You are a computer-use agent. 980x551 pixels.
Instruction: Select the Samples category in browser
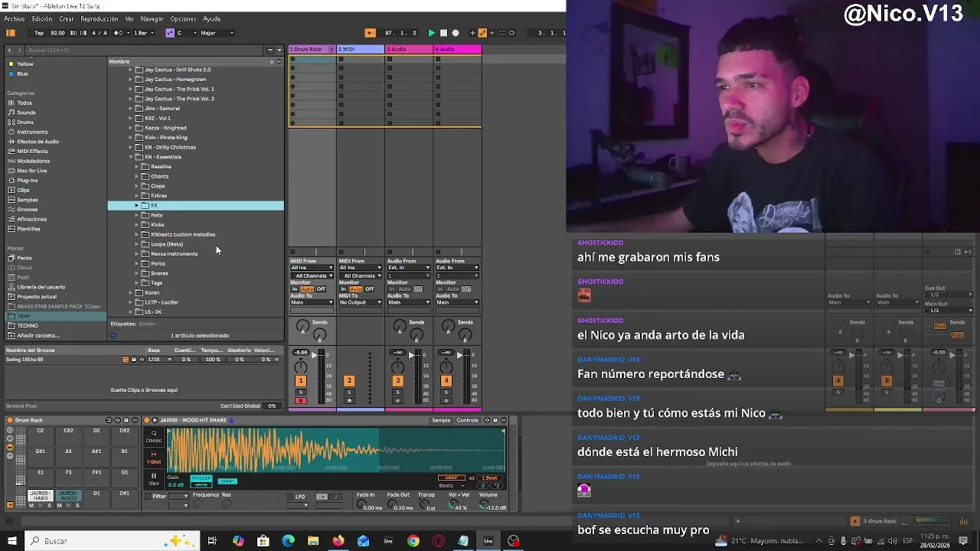(28, 200)
